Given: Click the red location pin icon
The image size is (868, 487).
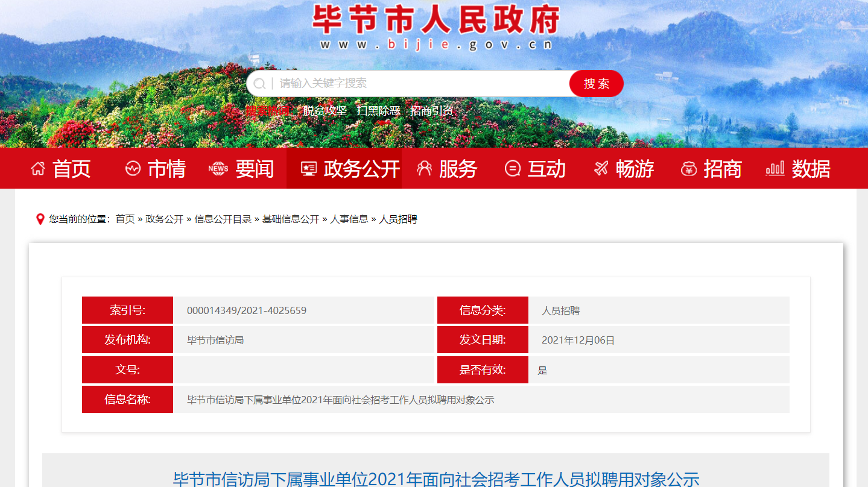Looking at the screenshot, I should point(40,219).
